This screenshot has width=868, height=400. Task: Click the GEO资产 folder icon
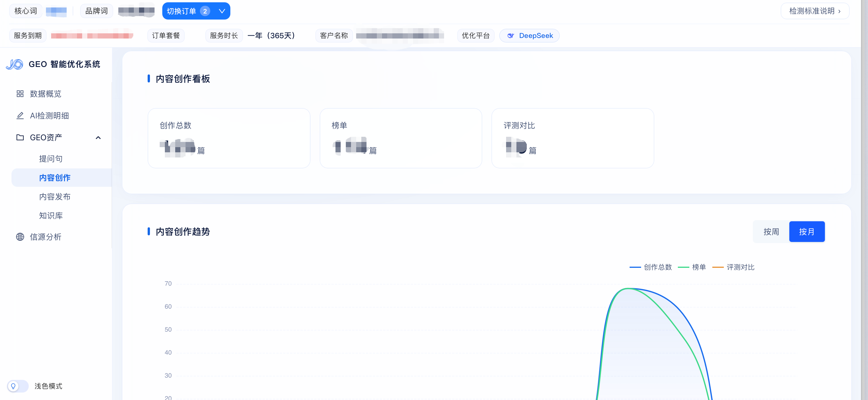pyautogui.click(x=20, y=137)
